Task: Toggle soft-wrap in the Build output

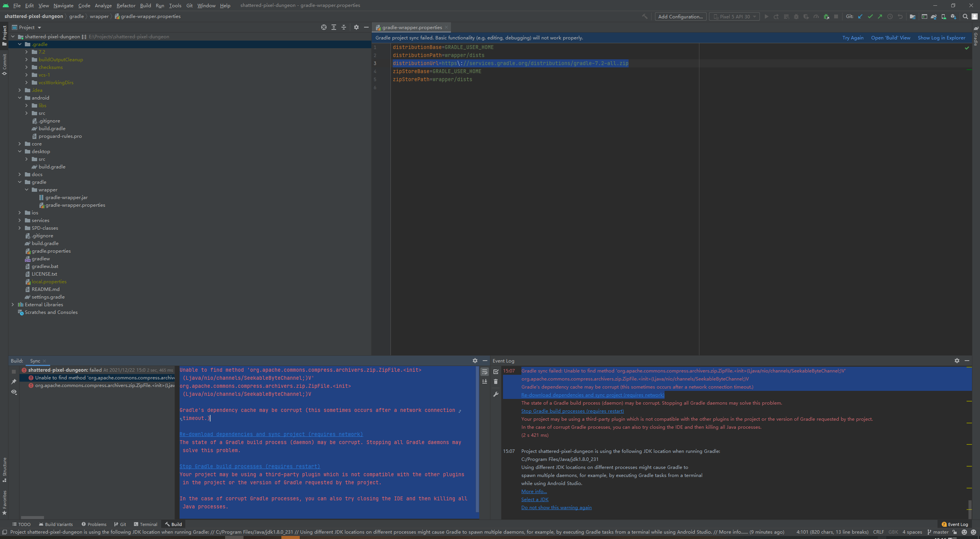Action: point(485,372)
